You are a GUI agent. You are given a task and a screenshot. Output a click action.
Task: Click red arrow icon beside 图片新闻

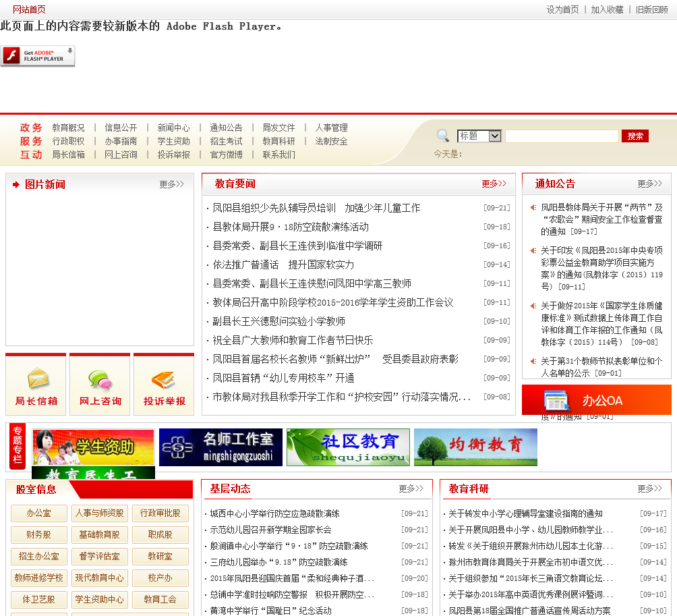pyautogui.click(x=16, y=184)
